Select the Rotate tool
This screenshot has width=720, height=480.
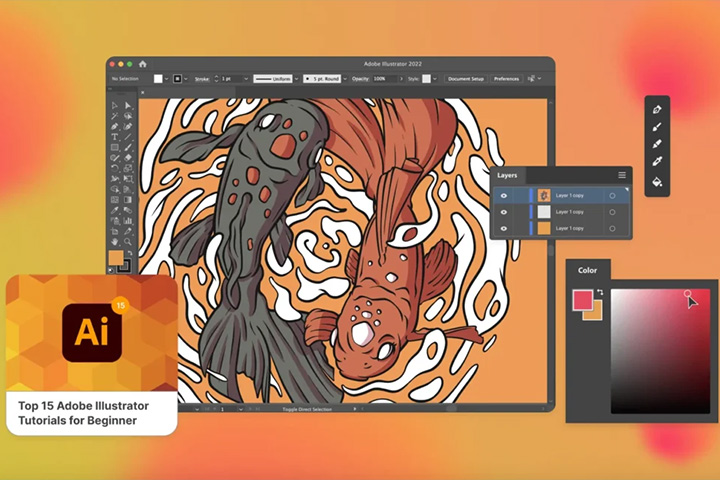[x=115, y=168]
